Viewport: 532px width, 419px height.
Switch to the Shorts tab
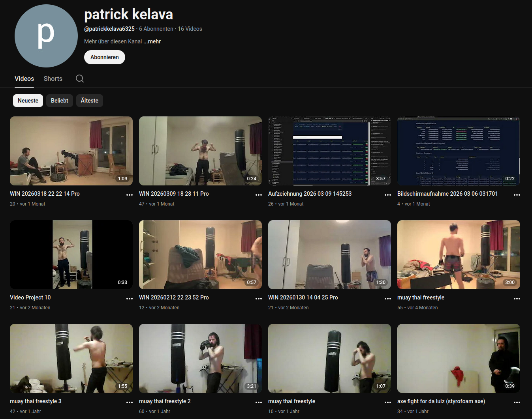(x=53, y=79)
